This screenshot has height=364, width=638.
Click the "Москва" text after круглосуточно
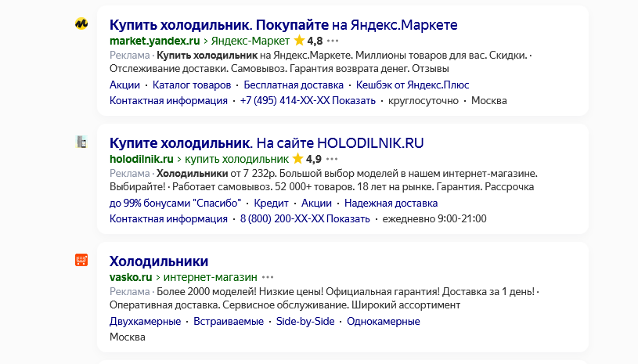(x=489, y=101)
